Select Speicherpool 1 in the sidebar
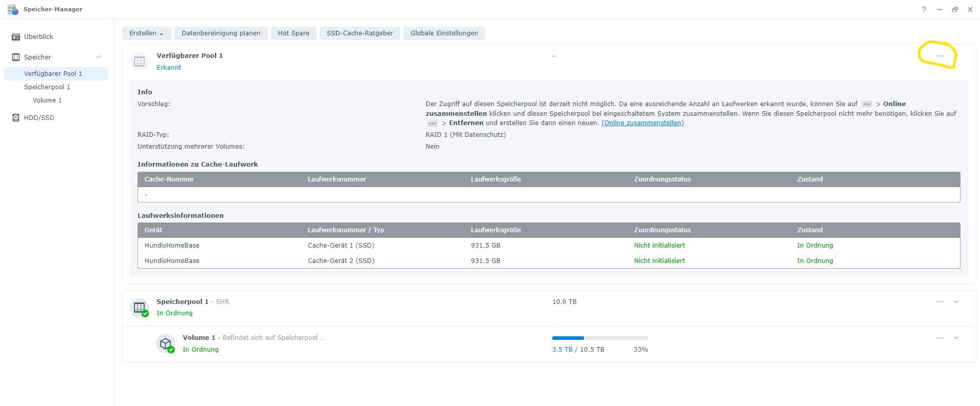Image resolution: width=980 pixels, height=406 pixels. tap(47, 87)
